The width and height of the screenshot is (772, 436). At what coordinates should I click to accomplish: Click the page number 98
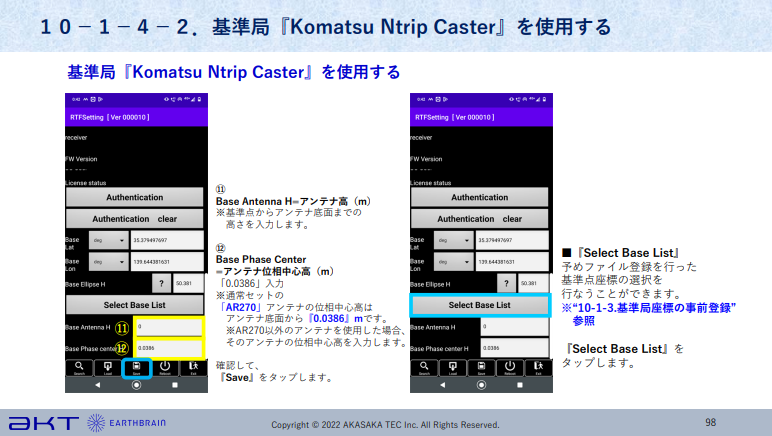[710, 422]
